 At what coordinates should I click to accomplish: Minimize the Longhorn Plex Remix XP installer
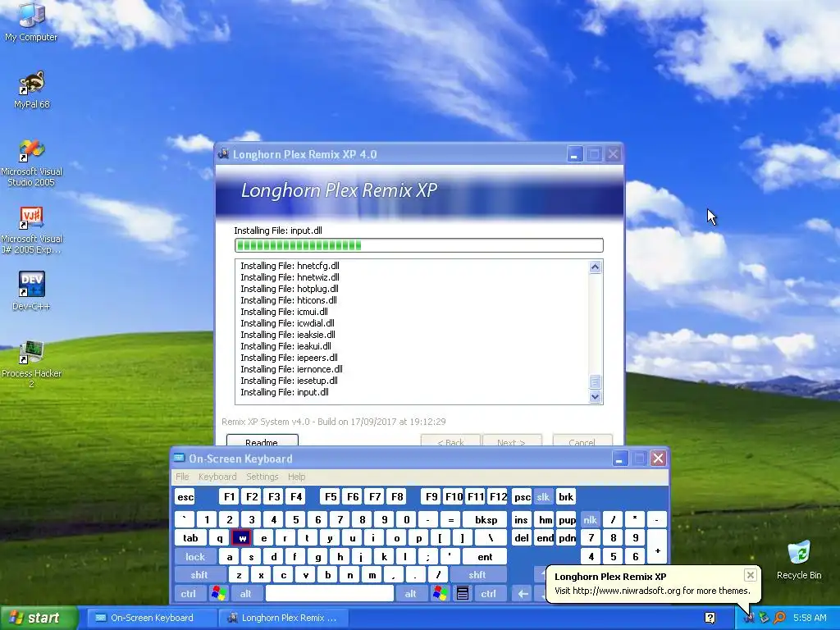click(x=574, y=154)
